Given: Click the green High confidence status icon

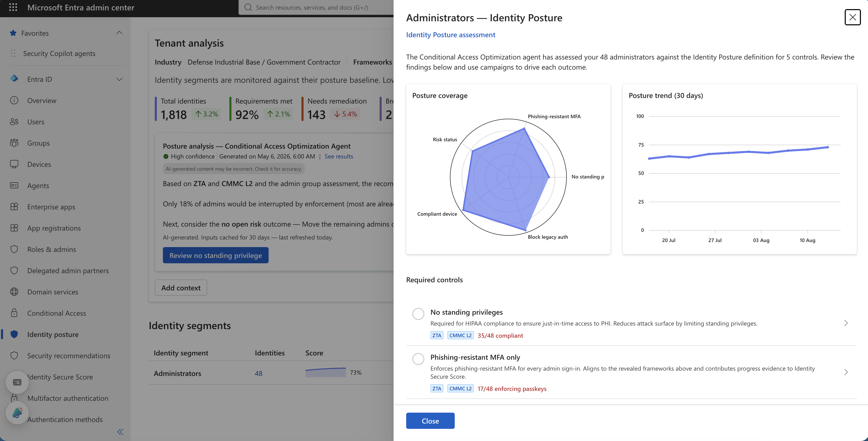Looking at the screenshot, I should pos(166,156).
